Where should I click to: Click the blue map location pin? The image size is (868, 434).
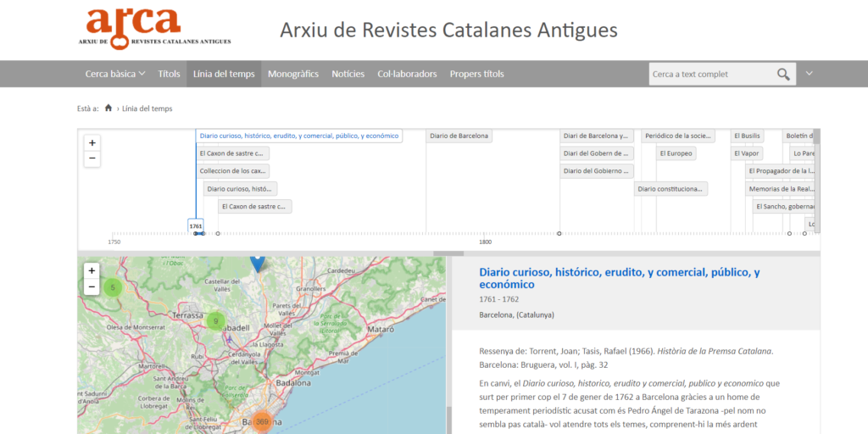(x=258, y=264)
